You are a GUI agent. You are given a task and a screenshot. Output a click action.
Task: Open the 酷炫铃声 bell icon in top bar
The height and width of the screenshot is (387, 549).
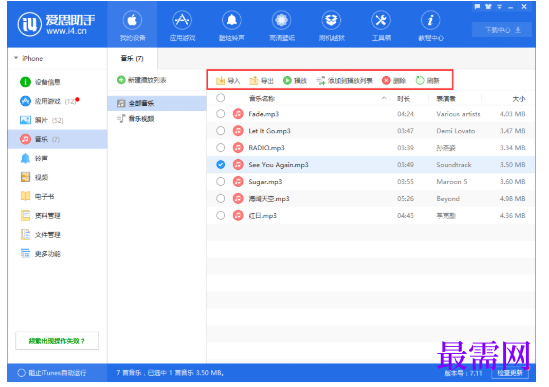point(232,21)
